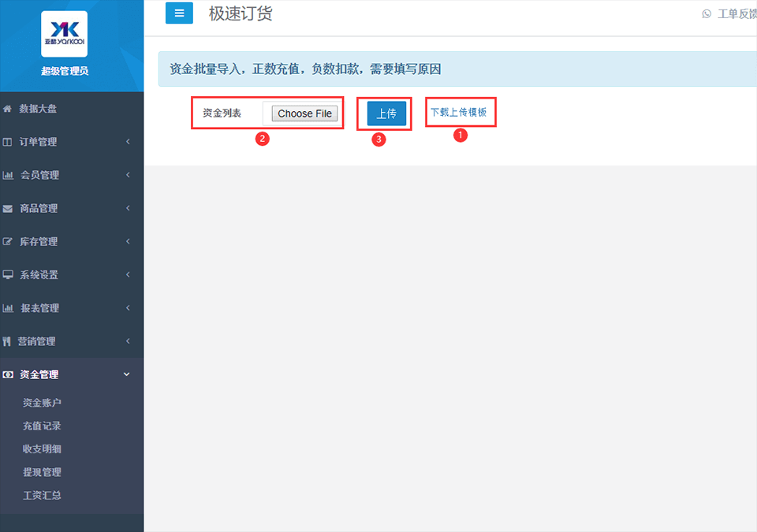Expand the 营销管理 chevron
The height and width of the screenshot is (532, 757).
[128, 341]
